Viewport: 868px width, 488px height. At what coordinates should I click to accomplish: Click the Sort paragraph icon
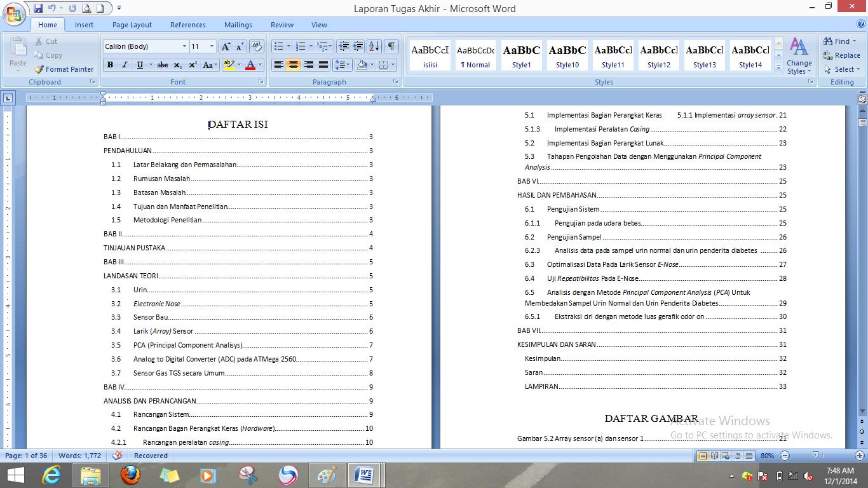(374, 46)
